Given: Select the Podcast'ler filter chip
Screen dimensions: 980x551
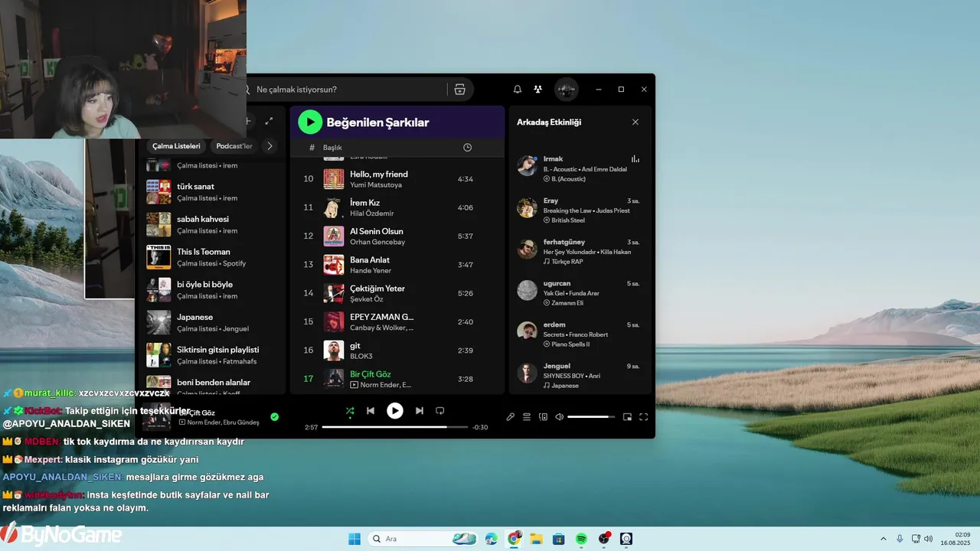Looking at the screenshot, I should (x=234, y=146).
